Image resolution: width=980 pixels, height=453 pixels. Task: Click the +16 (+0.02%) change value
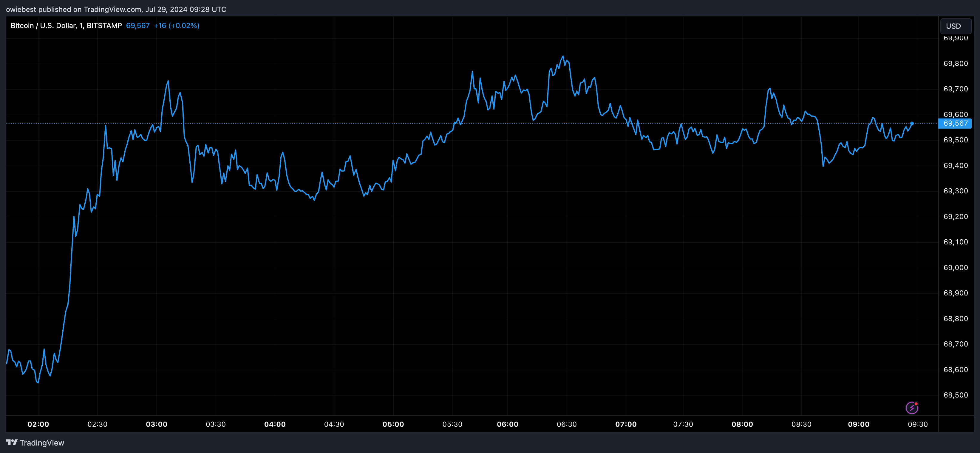coord(176,25)
